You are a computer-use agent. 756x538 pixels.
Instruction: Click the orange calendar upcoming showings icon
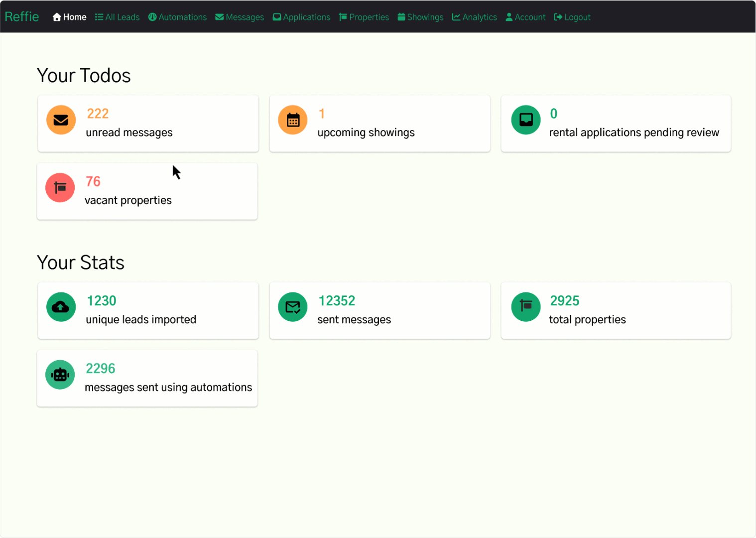tap(293, 120)
